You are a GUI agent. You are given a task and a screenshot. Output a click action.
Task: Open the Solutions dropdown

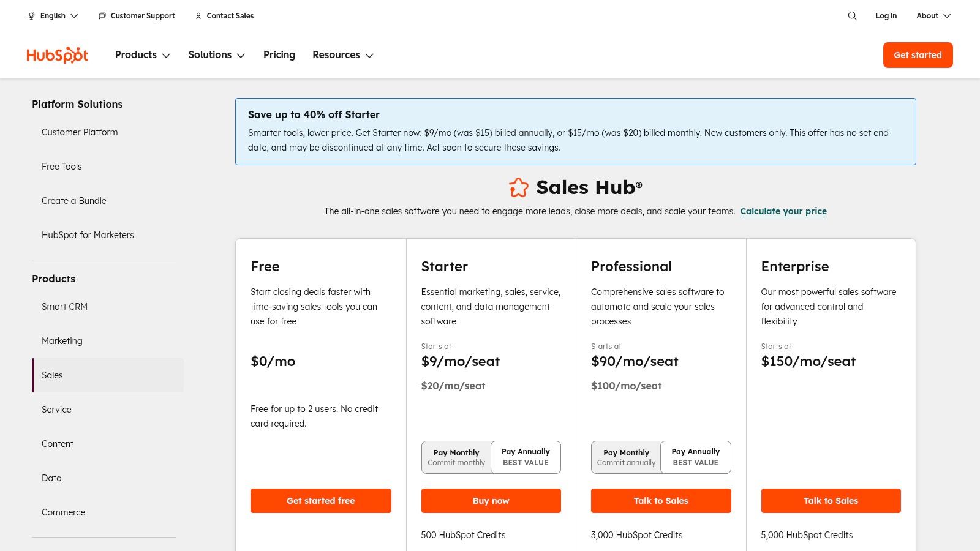(216, 54)
